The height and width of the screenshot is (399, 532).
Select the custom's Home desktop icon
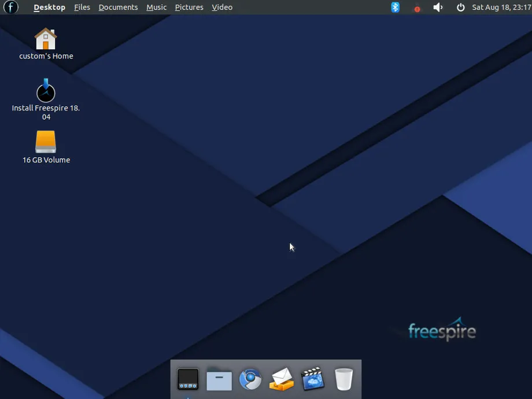tap(46, 39)
